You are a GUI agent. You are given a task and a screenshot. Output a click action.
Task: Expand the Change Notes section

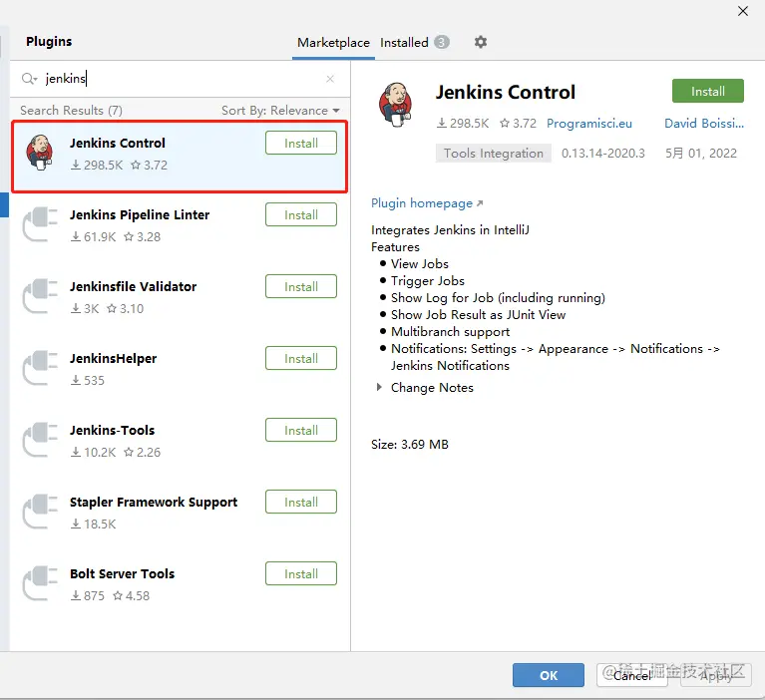(x=379, y=387)
